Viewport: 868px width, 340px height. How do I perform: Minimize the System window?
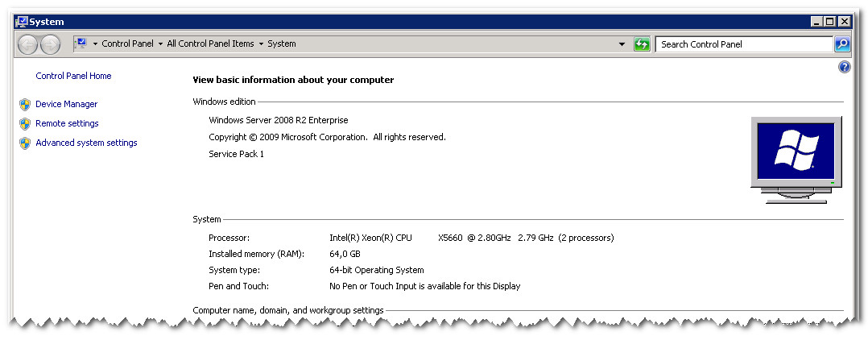(x=816, y=22)
